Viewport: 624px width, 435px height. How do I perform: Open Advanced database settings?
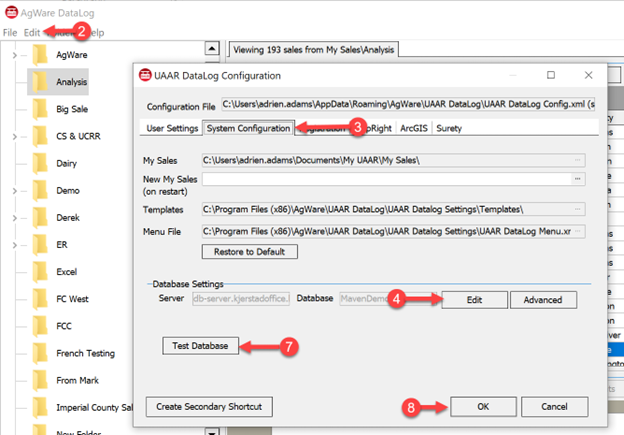543,300
